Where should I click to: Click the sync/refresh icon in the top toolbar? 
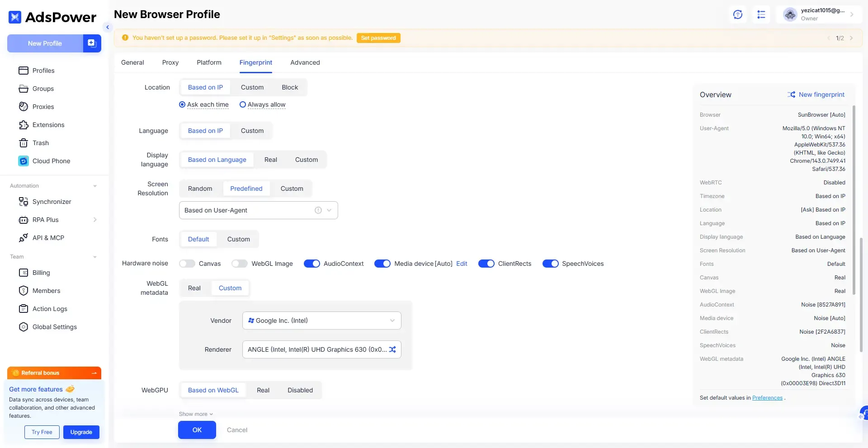tap(738, 14)
